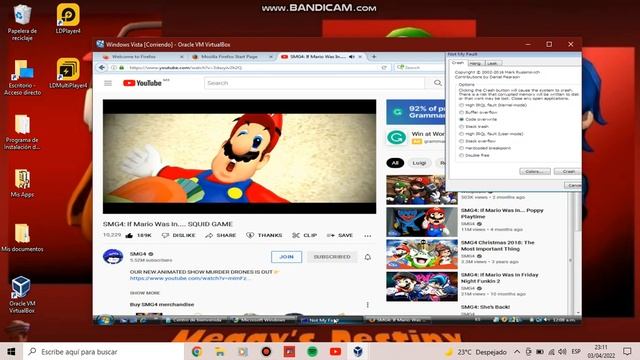The width and height of the screenshot is (640, 360).
Task: Open File Explorer in host taskbar
Action: (220, 351)
